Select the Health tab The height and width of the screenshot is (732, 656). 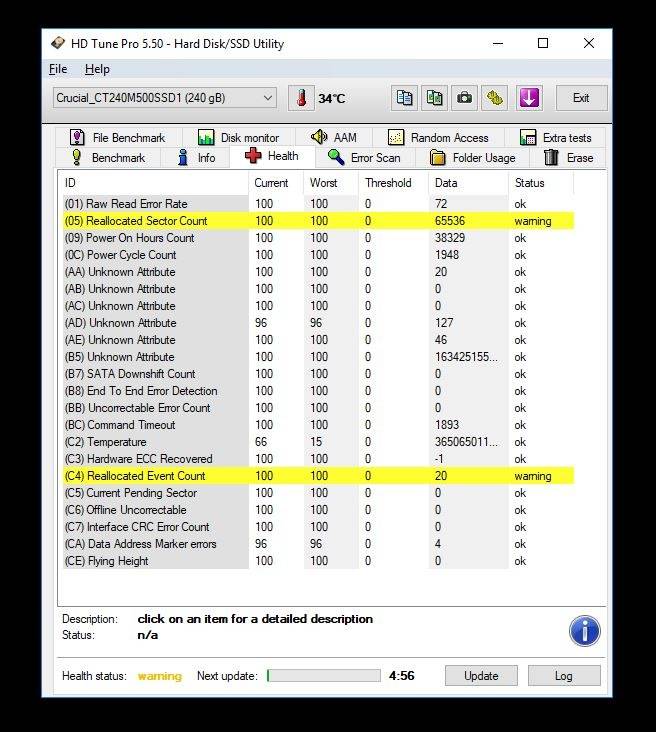click(x=272, y=156)
